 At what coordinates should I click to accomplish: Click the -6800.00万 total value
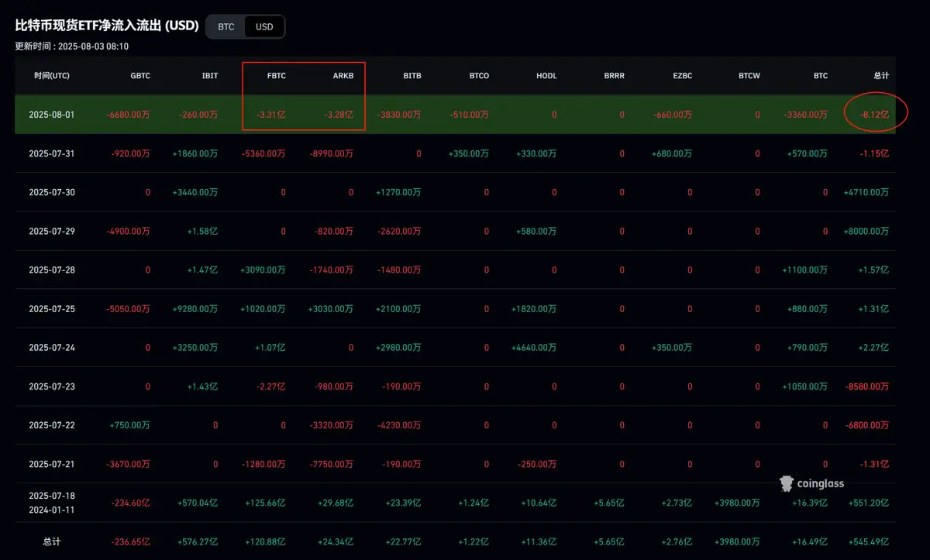pyautogui.click(x=867, y=424)
